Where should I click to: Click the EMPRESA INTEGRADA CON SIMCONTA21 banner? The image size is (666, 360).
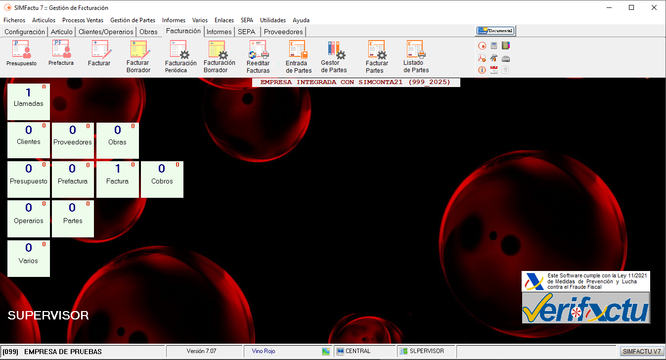click(356, 82)
